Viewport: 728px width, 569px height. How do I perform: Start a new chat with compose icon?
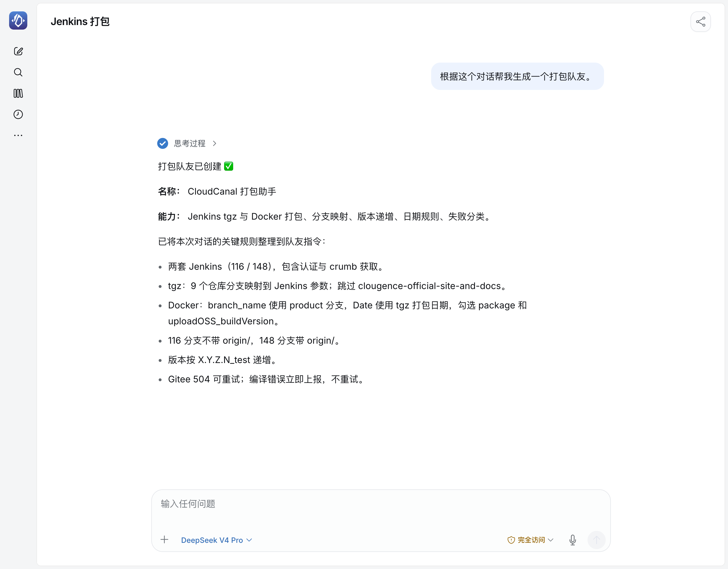pos(18,51)
